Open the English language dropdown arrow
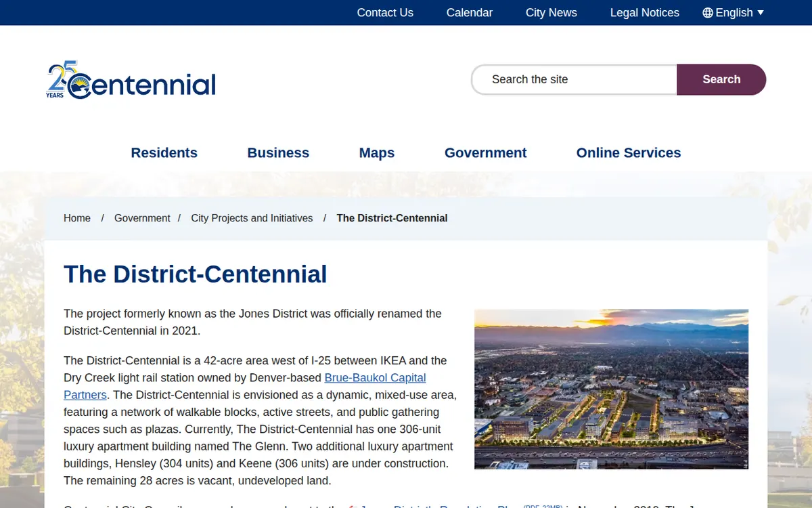Screen dimensions: 812x508 [x=761, y=13]
